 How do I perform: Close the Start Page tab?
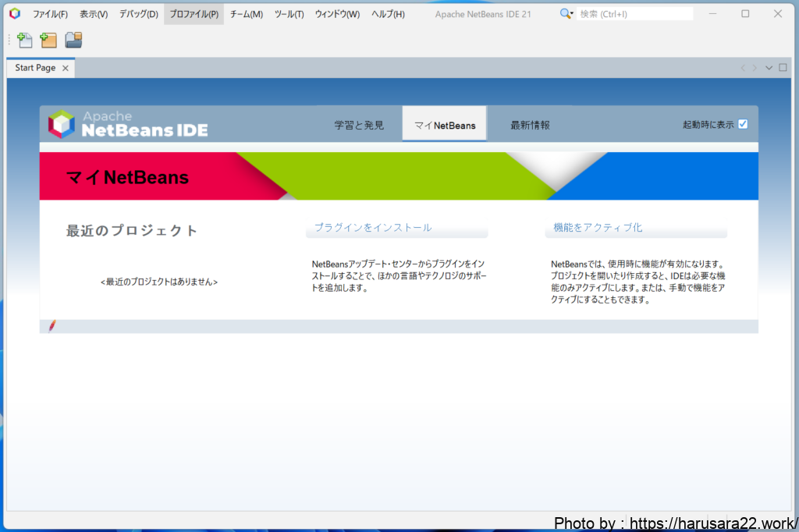click(x=66, y=68)
